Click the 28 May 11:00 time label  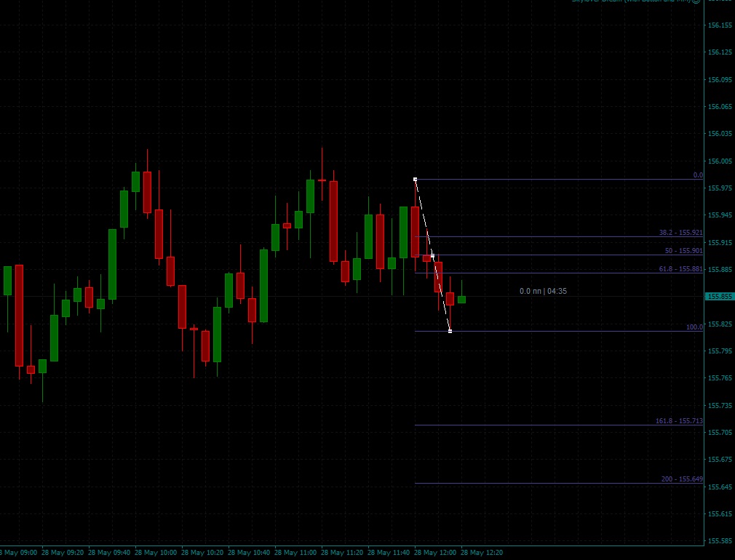[295, 553]
